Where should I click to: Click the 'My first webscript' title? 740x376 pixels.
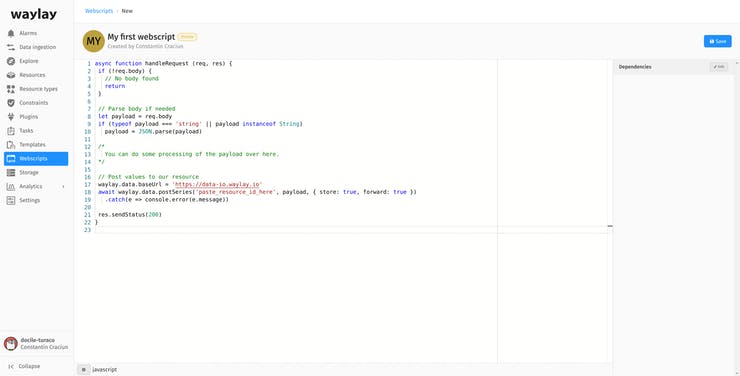(141, 37)
